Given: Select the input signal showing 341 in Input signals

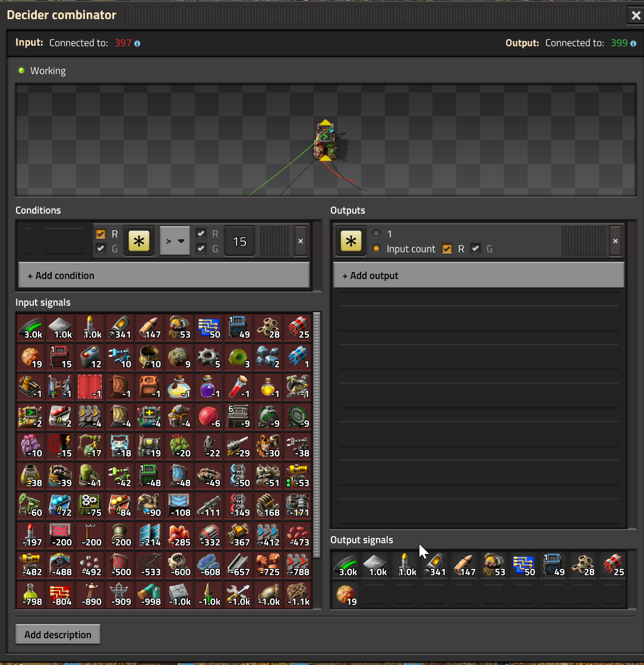Looking at the screenshot, I should coord(119,327).
